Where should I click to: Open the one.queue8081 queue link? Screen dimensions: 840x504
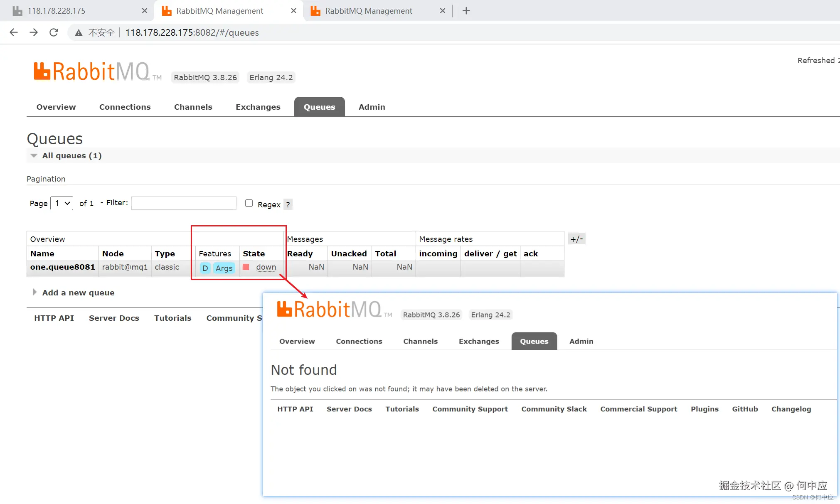(62, 267)
